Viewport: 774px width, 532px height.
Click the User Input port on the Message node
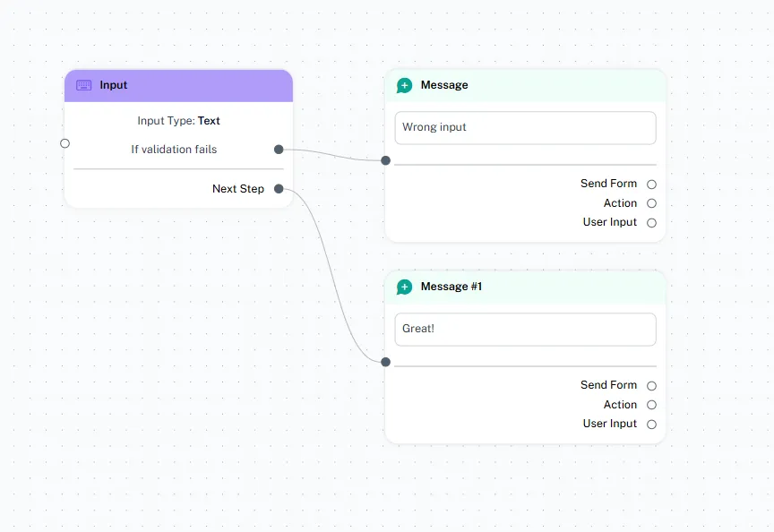(x=651, y=223)
